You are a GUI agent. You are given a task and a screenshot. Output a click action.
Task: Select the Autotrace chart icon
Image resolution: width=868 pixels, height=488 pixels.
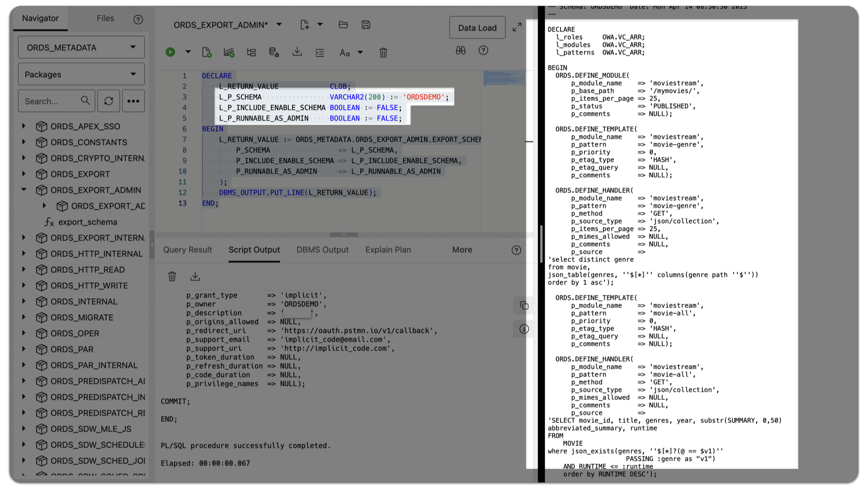[x=229, y=52]
